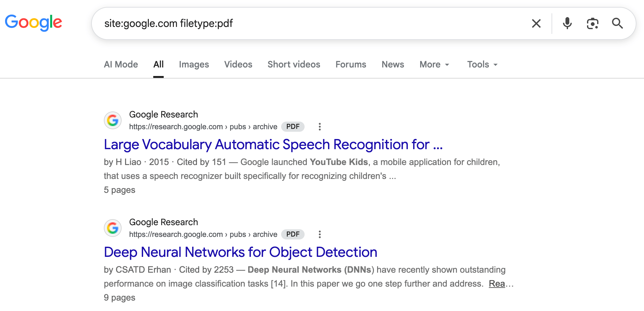Clear the search query with X icon

coord(536,23)
